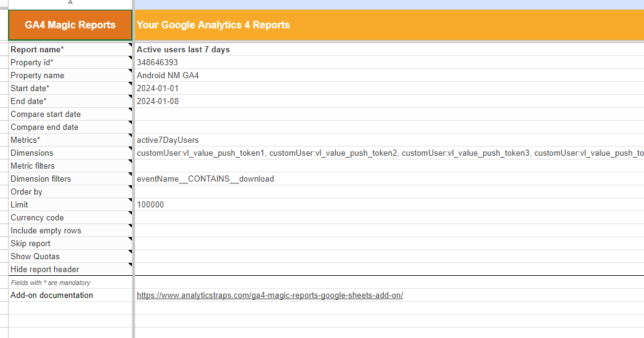644x338 pixels.
Task: Select the Hide report header label cell
Action: pyautogui.click(x=70, y=269)
